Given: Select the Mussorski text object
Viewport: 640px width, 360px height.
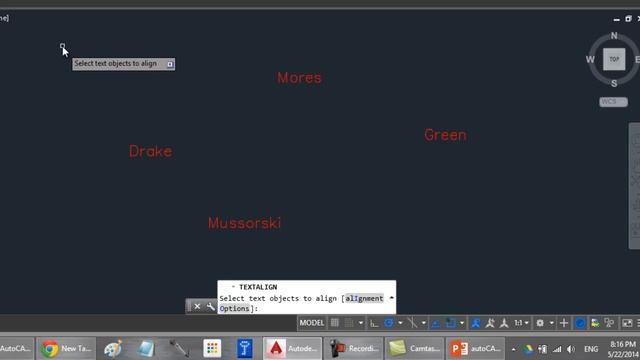Looking at the screenshot, I should click(x=244, y=223).
